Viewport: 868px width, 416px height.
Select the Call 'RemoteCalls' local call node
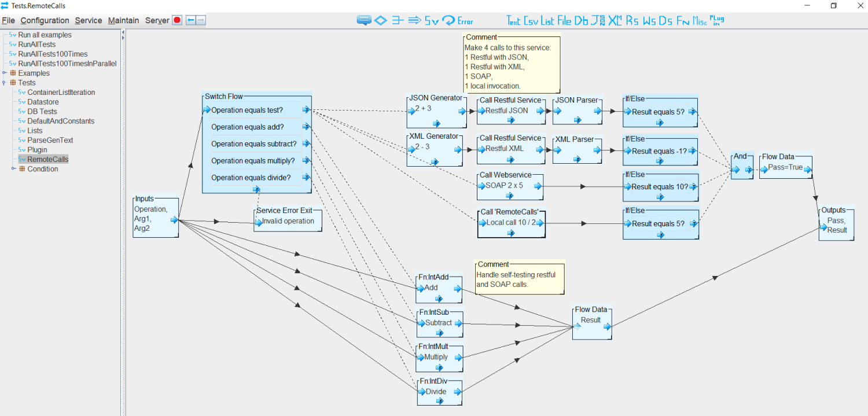(512, 223)
